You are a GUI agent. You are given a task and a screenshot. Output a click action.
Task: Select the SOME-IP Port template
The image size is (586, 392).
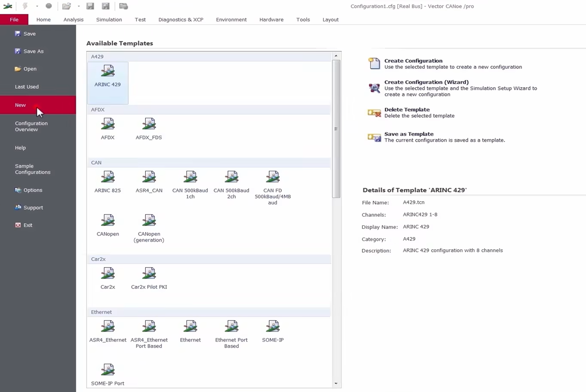click(x=108, y=375)
